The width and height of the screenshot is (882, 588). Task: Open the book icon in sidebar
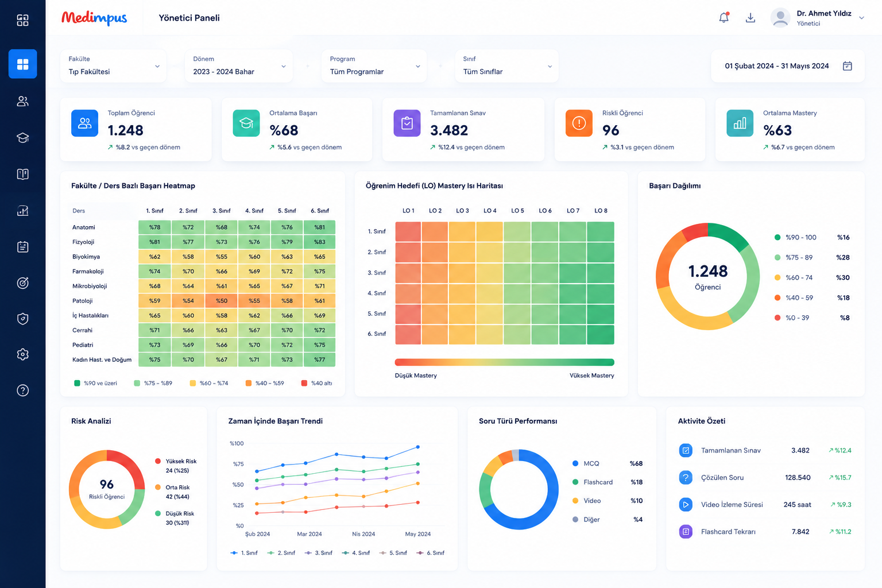coord(22,174)
